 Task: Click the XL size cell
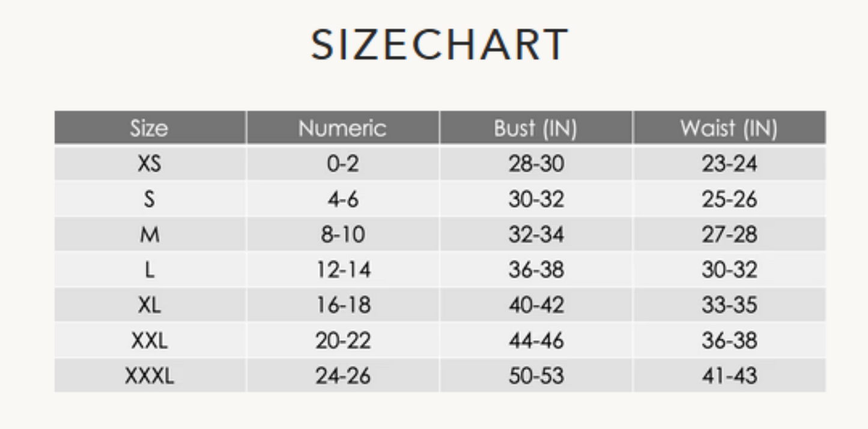point(149,305)
